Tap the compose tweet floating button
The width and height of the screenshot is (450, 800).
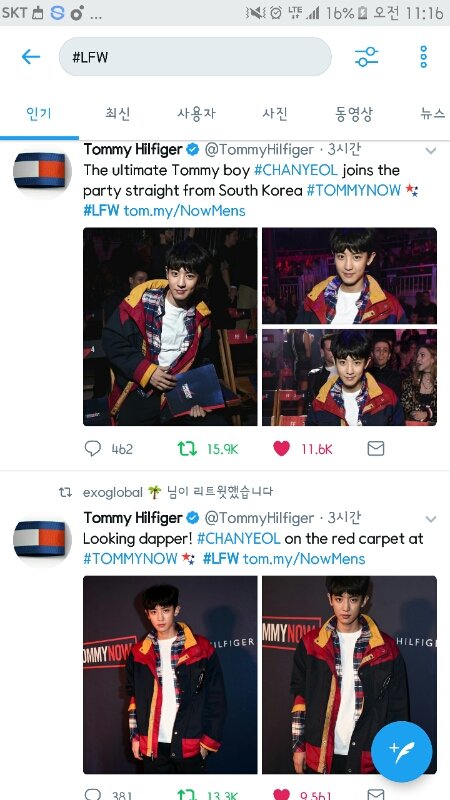[x=402, y=752]
